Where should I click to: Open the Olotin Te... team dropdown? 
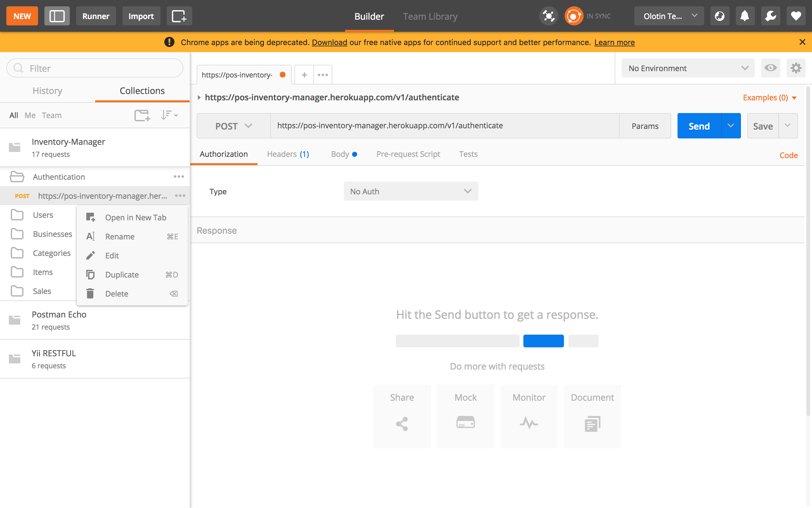pyautogui.click(x=669, y=16)
